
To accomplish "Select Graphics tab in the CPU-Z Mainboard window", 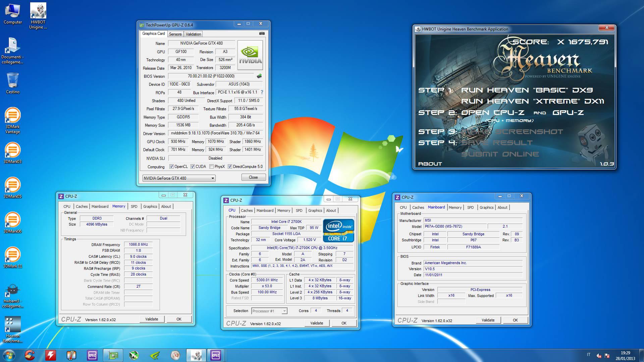I will [x=486, y=207].
